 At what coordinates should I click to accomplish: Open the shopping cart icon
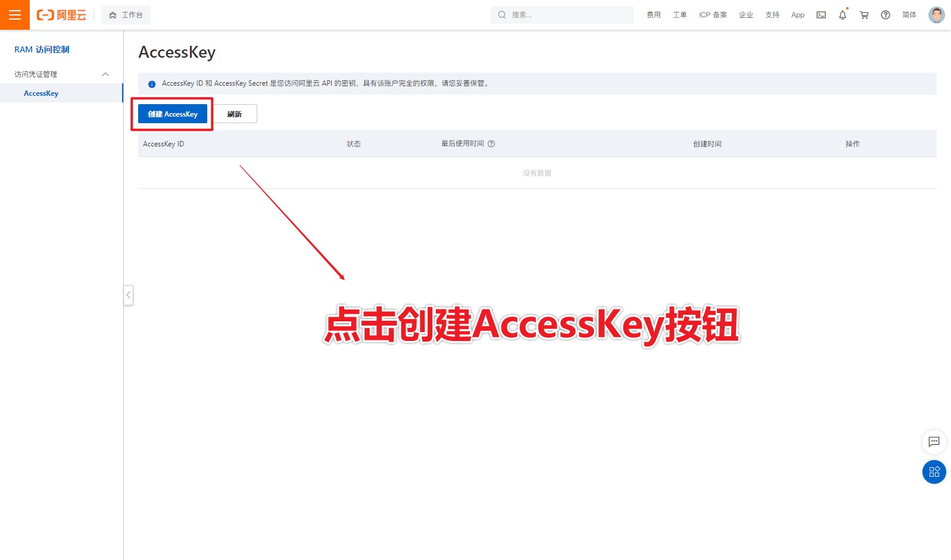[864, 15]
